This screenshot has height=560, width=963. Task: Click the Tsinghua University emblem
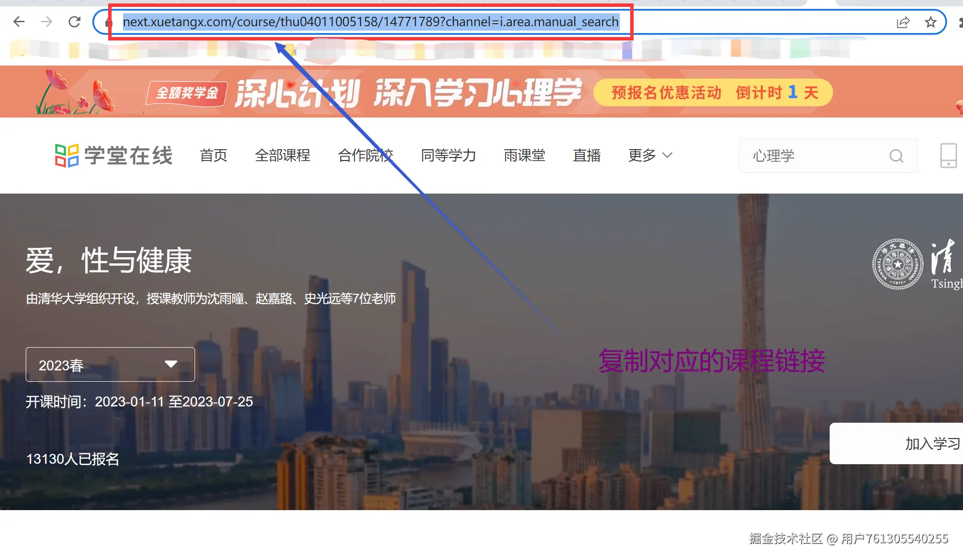(x=897, y=264)
